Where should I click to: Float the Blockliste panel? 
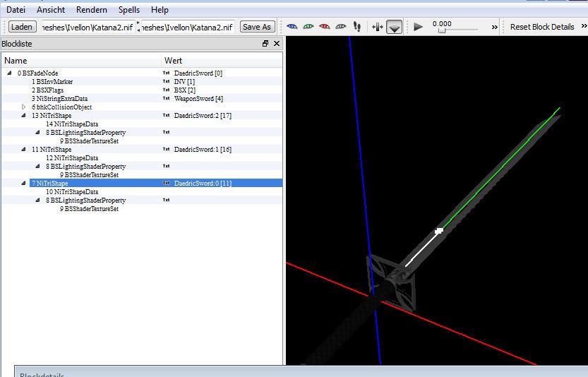click(x=265, y=44)
